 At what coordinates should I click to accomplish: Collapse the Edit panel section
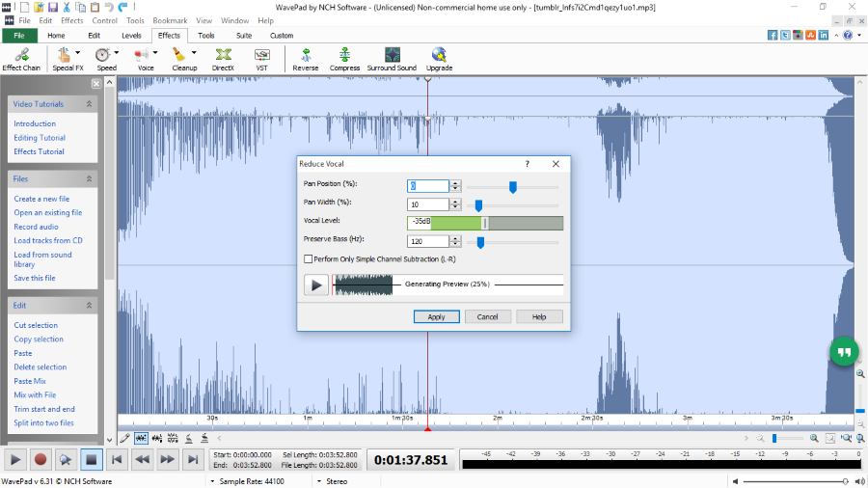coord(89,306)
